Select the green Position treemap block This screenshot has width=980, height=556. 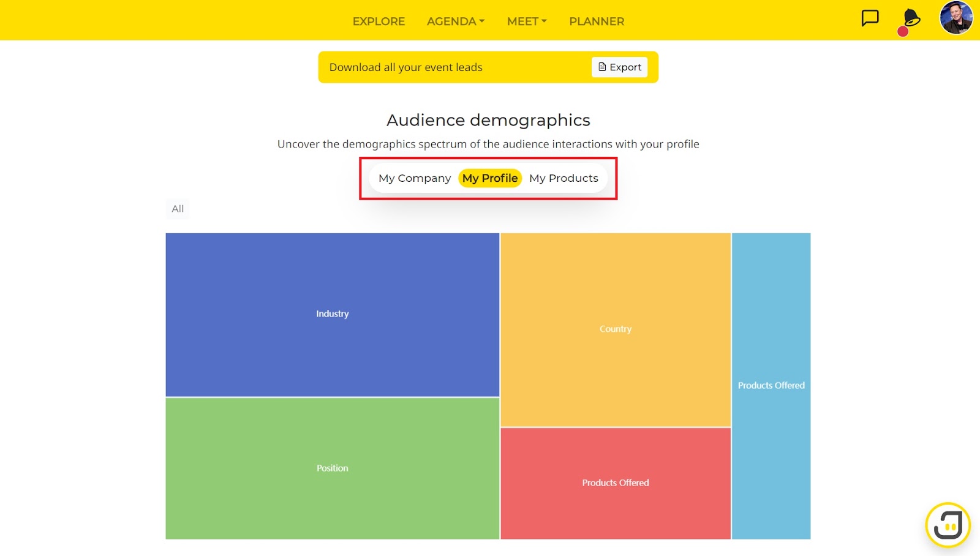333,468
